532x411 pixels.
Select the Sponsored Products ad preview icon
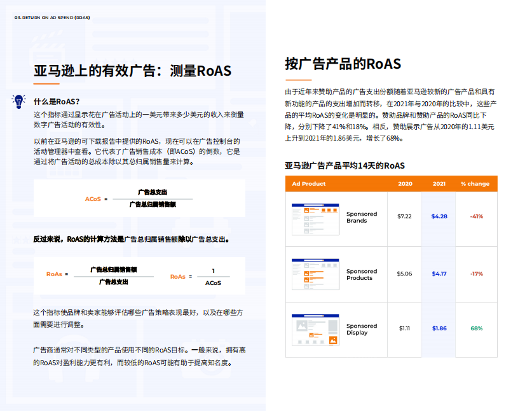[316, 274]
